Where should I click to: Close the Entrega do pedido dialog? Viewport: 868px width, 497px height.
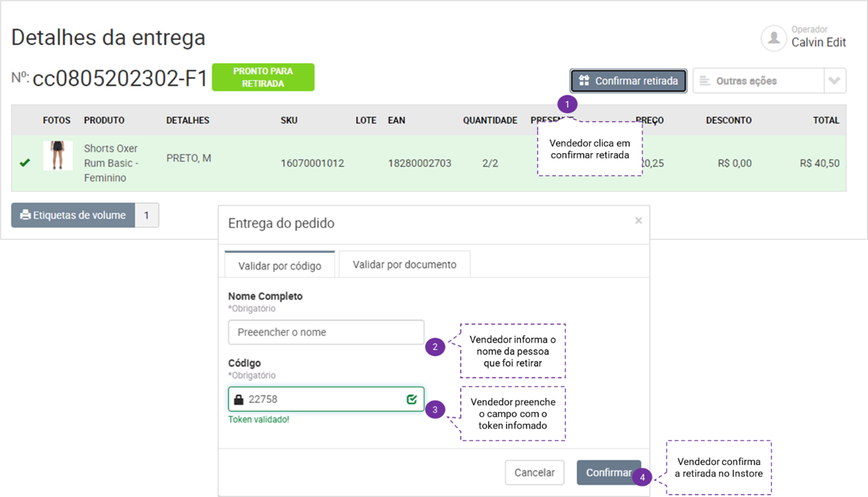tap(639, 220)
